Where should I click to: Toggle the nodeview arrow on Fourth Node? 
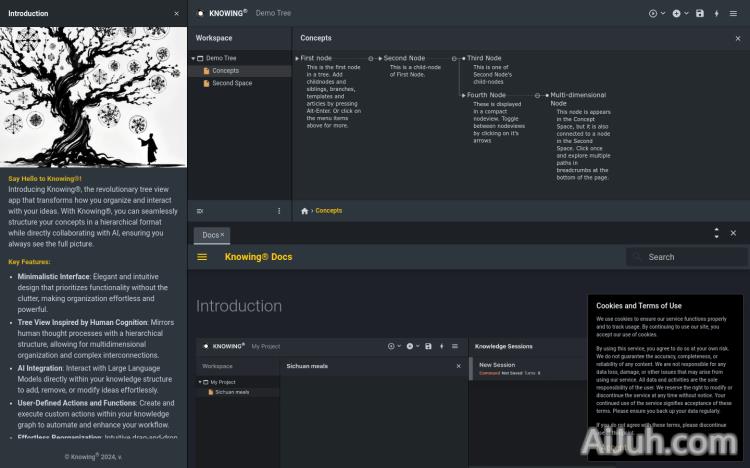tap(463, 95)
